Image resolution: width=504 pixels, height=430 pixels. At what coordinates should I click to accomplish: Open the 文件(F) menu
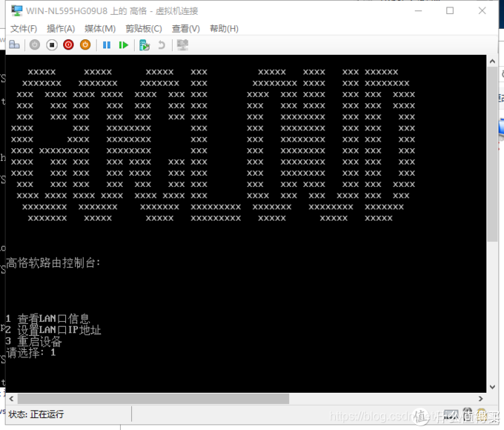24,29
